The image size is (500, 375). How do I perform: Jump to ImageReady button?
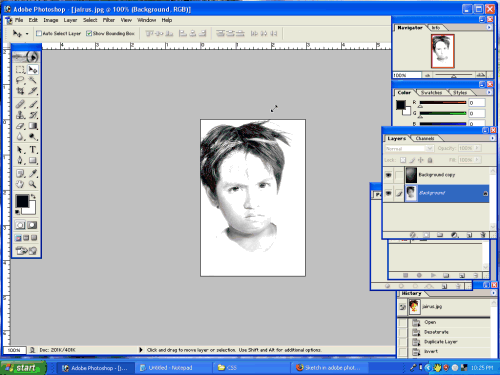tap(26, 251)
